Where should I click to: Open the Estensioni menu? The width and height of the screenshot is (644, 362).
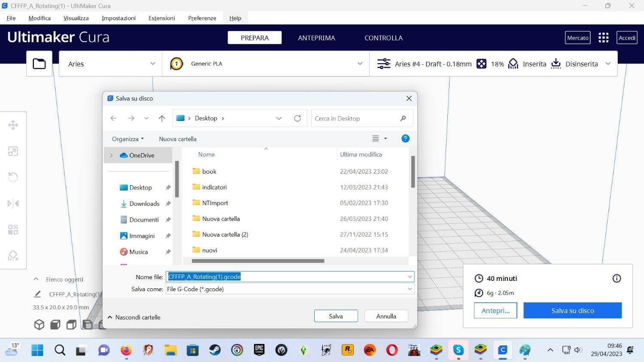(x=162, y=18)
